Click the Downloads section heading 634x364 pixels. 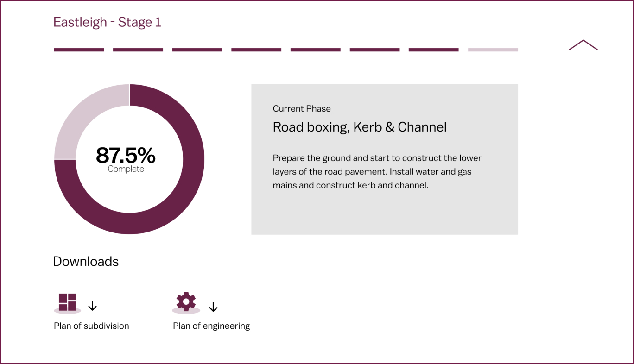(86, 262)
